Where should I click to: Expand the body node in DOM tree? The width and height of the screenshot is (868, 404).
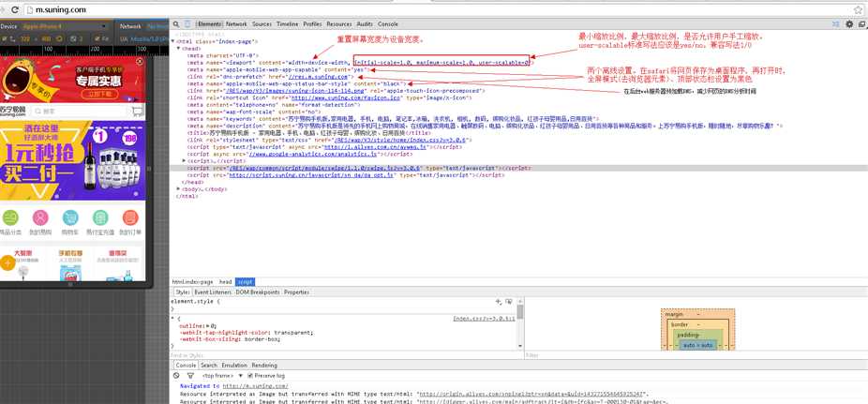click(x=178, y=188)
